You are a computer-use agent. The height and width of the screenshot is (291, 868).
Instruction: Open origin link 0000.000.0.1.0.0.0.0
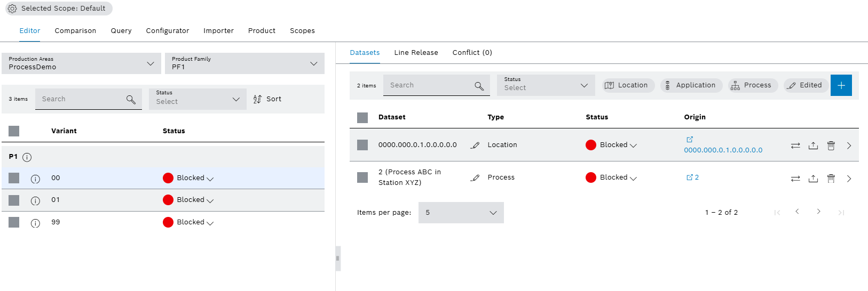pyautogui.click(x=723, y=150)
